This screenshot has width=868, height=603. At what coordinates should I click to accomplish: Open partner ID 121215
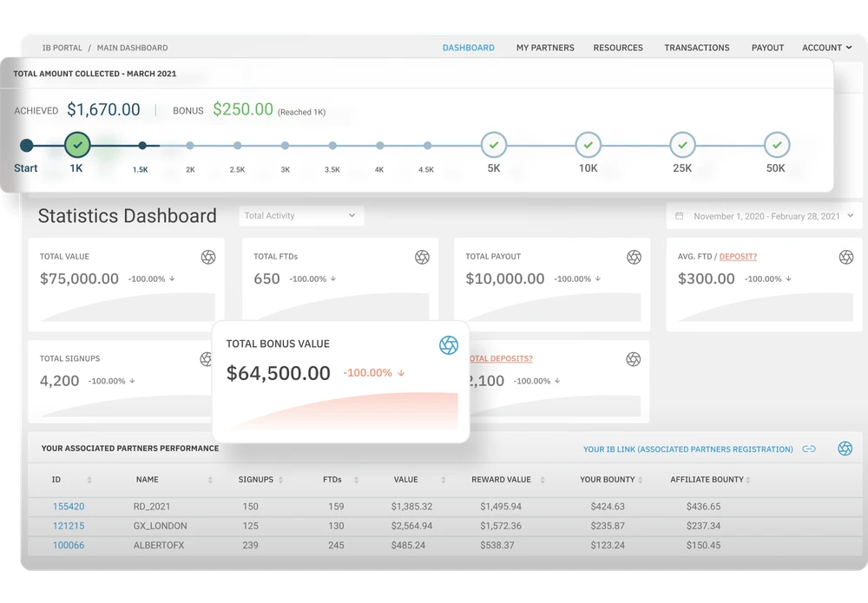[x=69, y=526]
